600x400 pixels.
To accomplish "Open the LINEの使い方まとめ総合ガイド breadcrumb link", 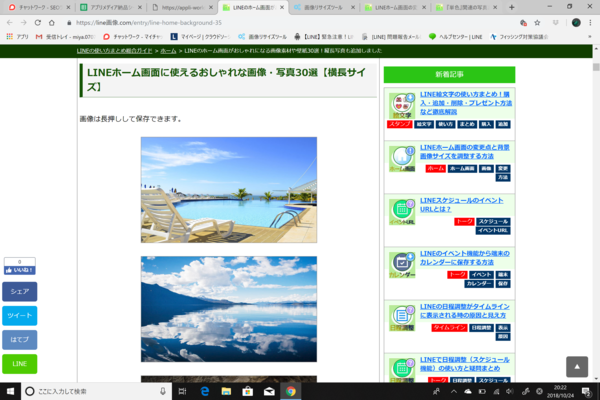I will click(x=114, y=51).
